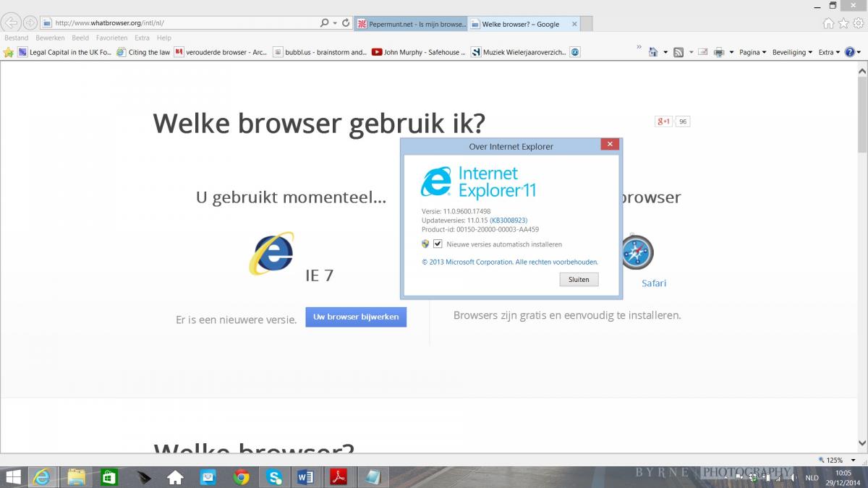Open the command bar Extra dropdown
This screenshot has height=488, width=868.
tap(829, 52)
